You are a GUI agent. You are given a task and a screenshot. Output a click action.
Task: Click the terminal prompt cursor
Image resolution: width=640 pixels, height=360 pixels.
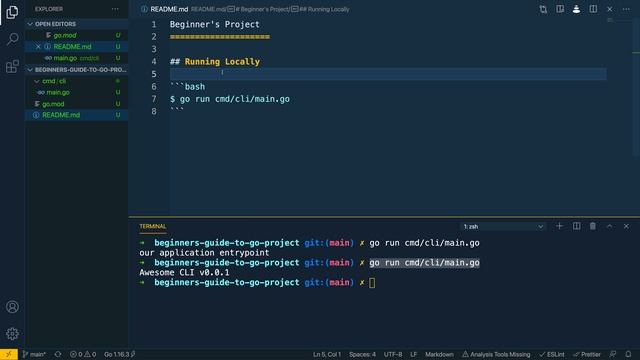point(372,282)
